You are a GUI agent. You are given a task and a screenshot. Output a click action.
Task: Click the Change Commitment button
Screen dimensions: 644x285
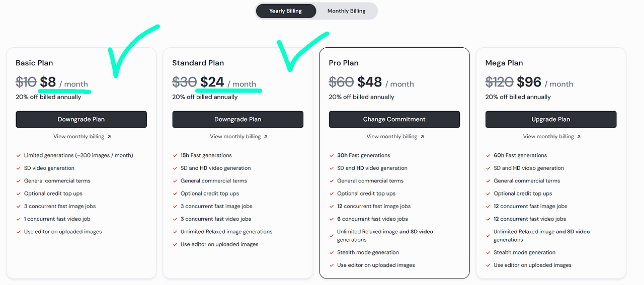point(394,120)
